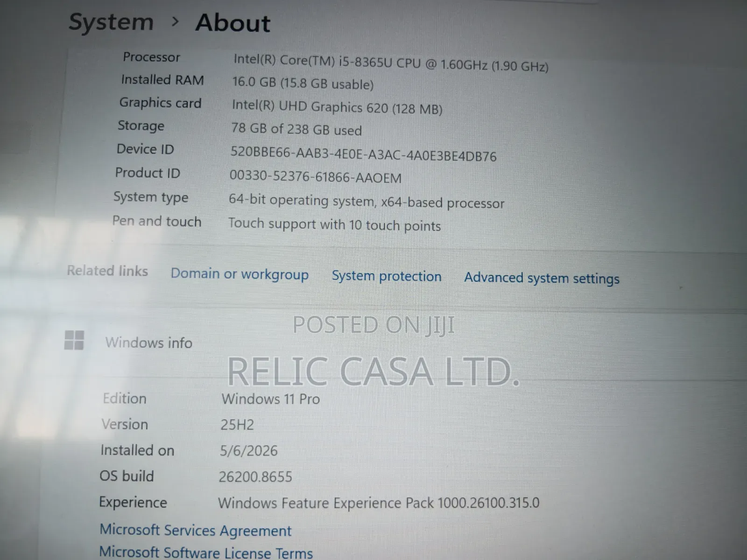The image size is (747, 560).
Task: Click the Installed RAM label
Action: tap(162, 80)
